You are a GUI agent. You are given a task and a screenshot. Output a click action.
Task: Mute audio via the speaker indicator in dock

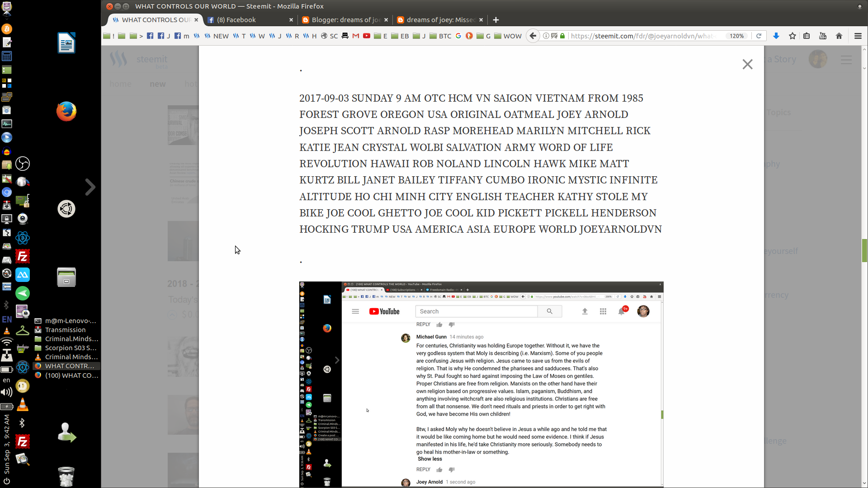[x=6, y=392]
